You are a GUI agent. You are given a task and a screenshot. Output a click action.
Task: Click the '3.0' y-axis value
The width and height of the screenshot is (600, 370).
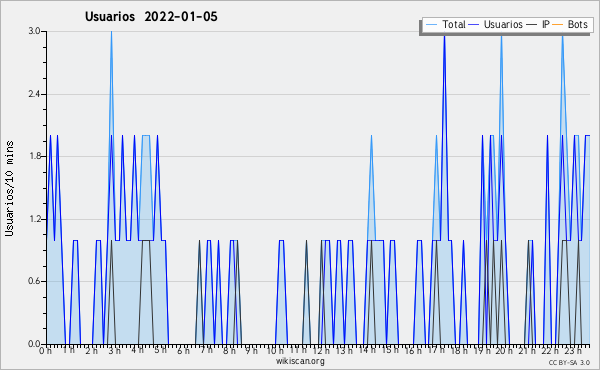[34, 31]
